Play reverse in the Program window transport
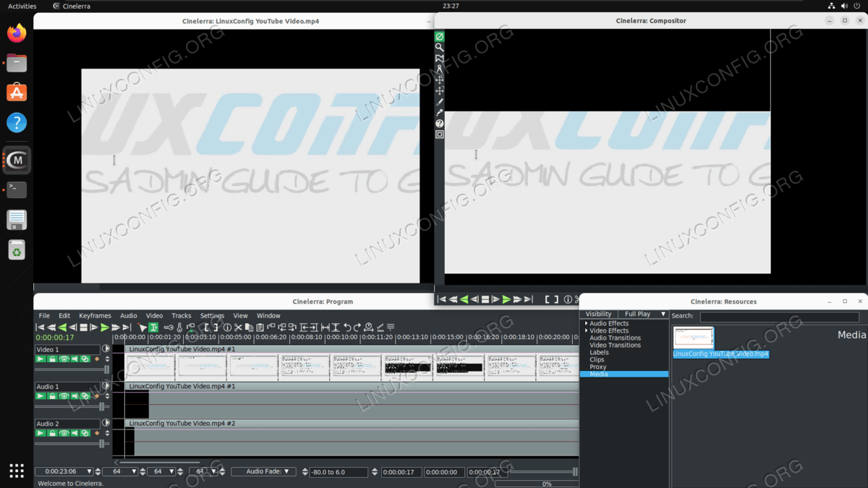This screenshot has height=488, width=868. 62,328
